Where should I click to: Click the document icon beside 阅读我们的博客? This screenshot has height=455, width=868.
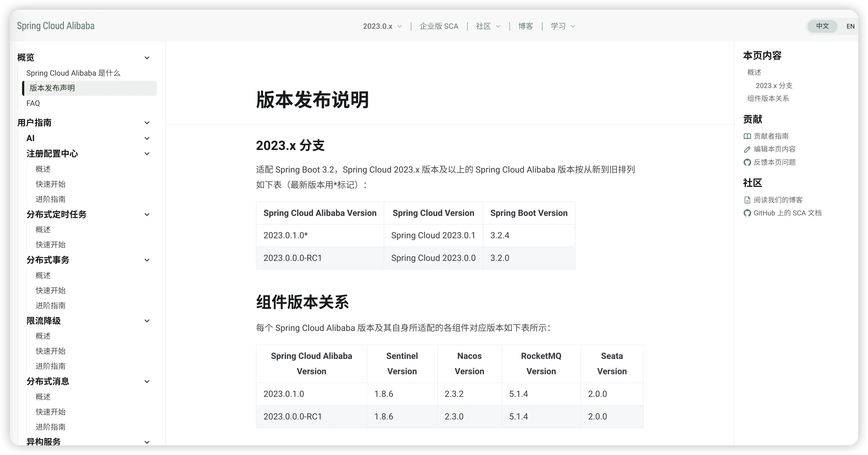point(747,200)
